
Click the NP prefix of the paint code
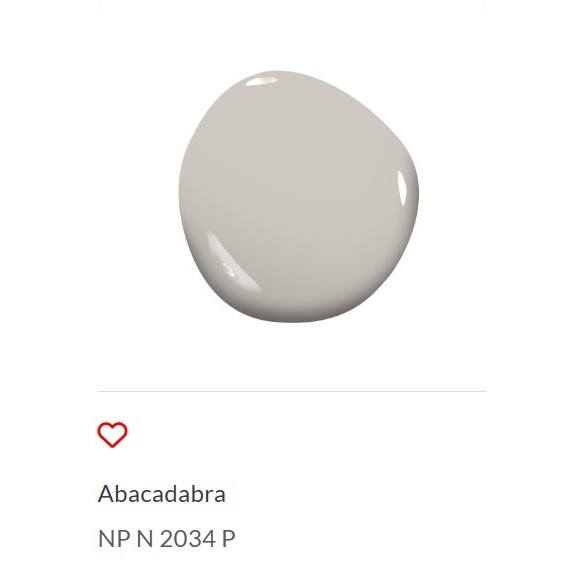coord(114,539)
